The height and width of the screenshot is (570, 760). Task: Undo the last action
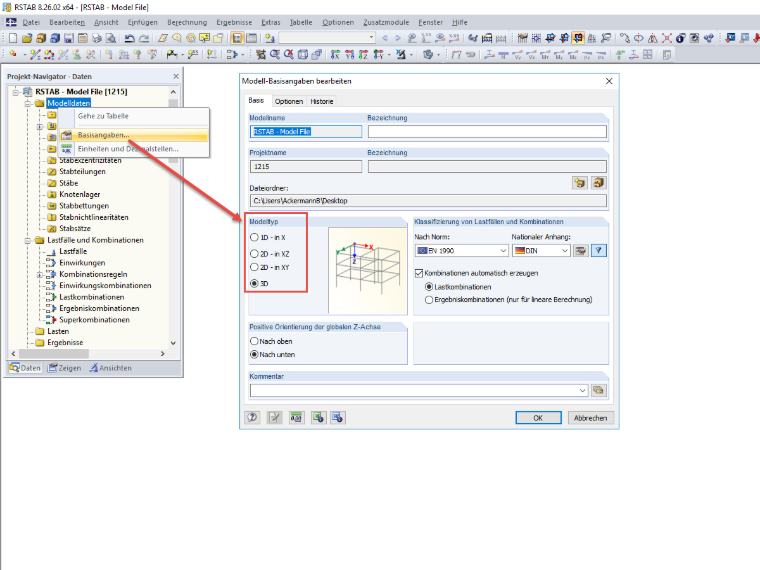[x=129, y=38]
